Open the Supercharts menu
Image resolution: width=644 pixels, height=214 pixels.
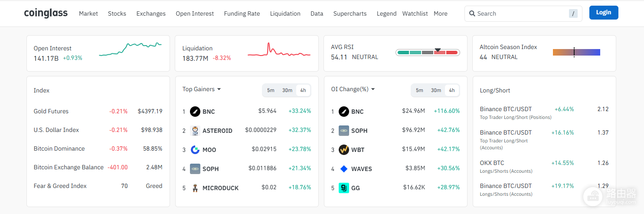tap(350, 13)
